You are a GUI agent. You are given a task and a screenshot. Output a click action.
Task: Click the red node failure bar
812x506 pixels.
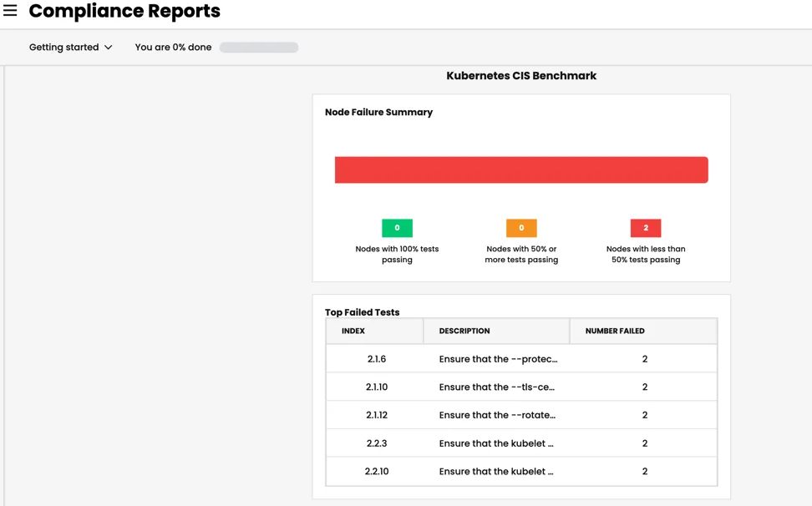point(520,169)
